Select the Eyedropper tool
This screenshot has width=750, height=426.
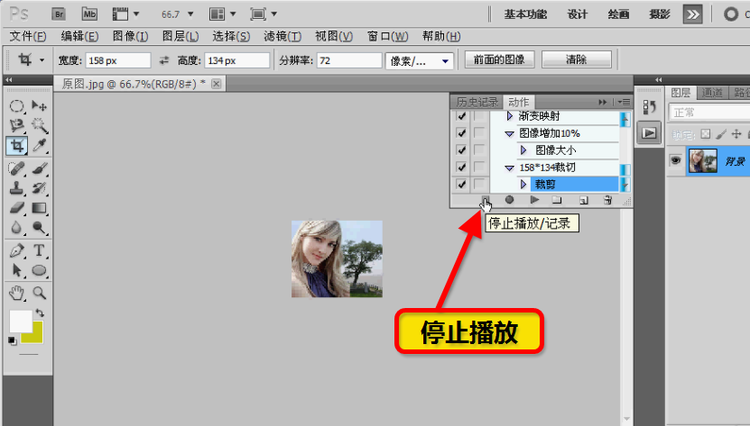(40, 146)
